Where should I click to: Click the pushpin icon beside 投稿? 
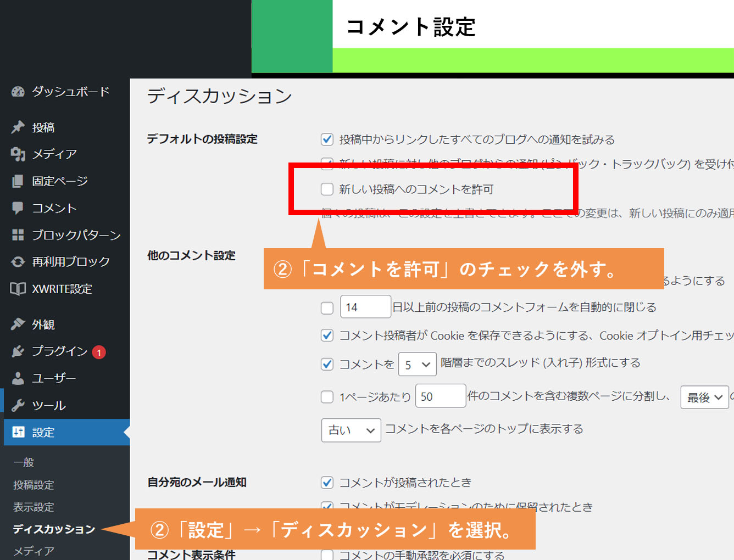[18, 127]
